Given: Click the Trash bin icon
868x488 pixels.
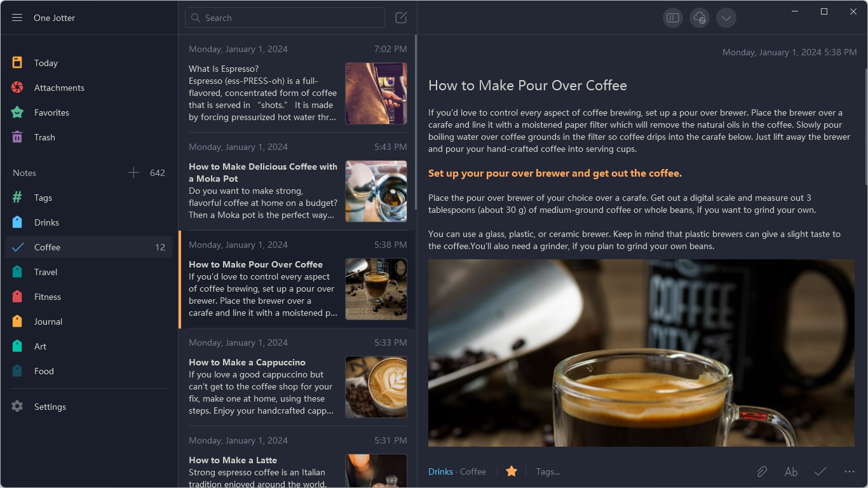Looking at the screenshot, I should point(17,137).
